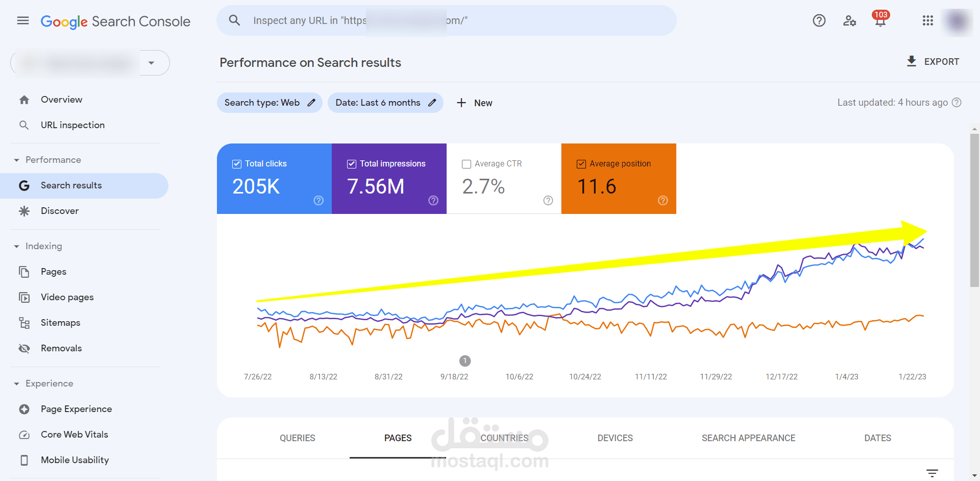Click the Date: Last 6 months chip
The image size is (980, 481).
click(x=385, y=103)
